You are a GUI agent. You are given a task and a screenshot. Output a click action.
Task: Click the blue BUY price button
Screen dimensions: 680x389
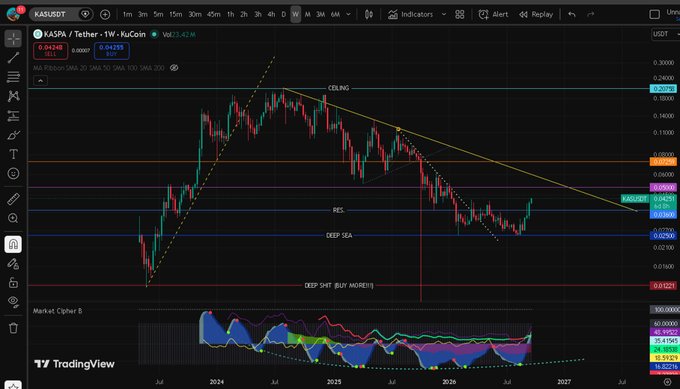coord(111,51)
